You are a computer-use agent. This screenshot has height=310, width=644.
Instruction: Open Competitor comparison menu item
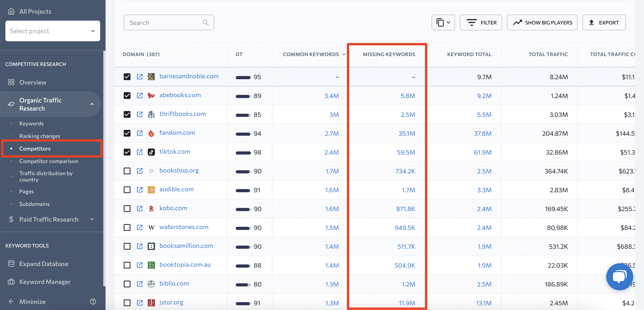tap(49, 161)
